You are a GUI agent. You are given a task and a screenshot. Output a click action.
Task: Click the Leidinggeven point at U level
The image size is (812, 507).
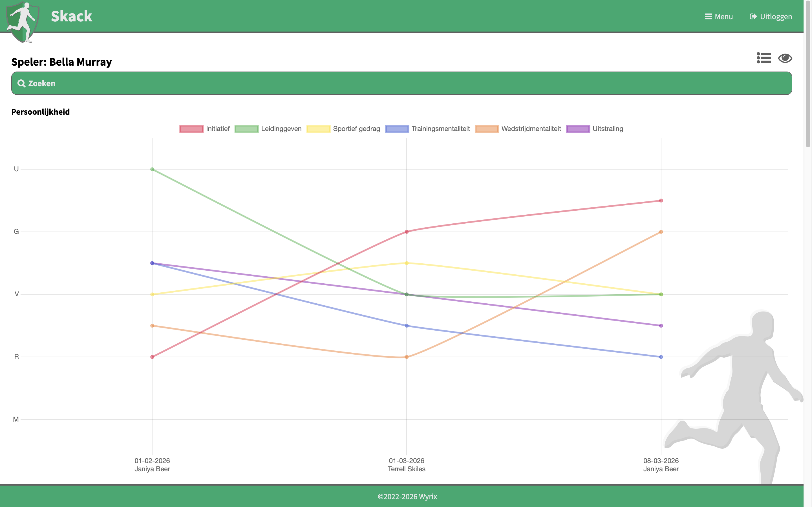tap(152, 169)
